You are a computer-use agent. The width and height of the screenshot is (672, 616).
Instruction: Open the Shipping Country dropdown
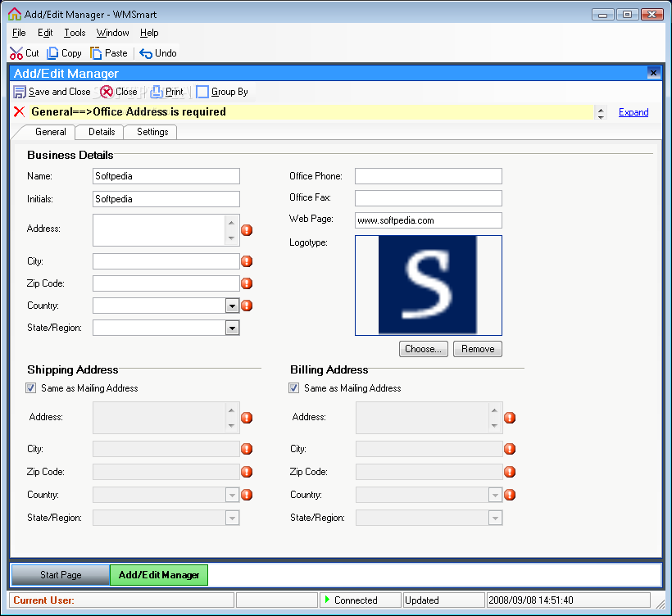232,496
